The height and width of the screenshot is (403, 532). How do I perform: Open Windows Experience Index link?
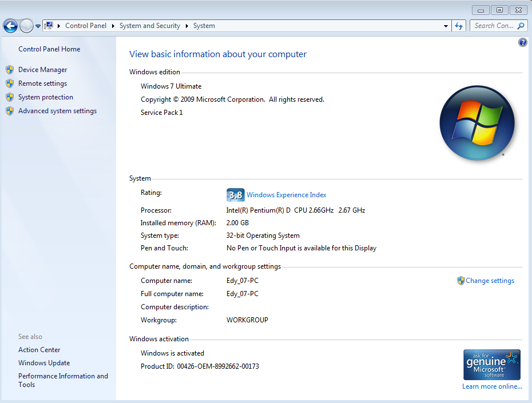click(x=287, y=195)
